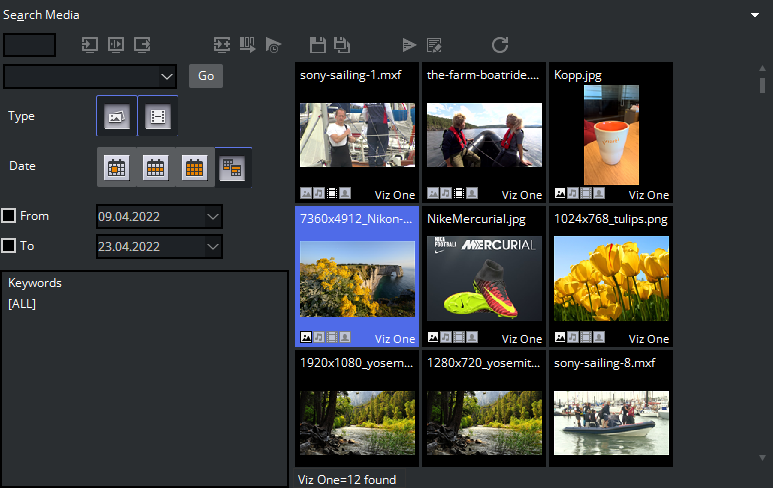Toggle the Video type filter
The width and height of the screenshot is (773, 488).
(157, 116)
